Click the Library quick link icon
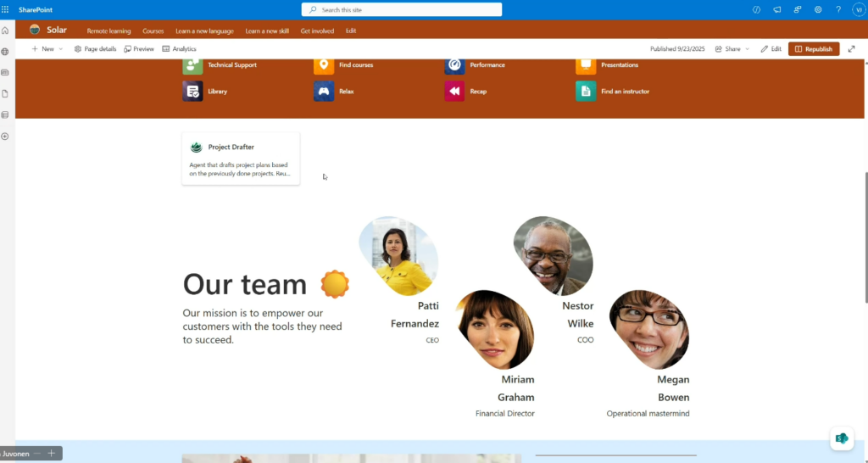 pos(192,92)
